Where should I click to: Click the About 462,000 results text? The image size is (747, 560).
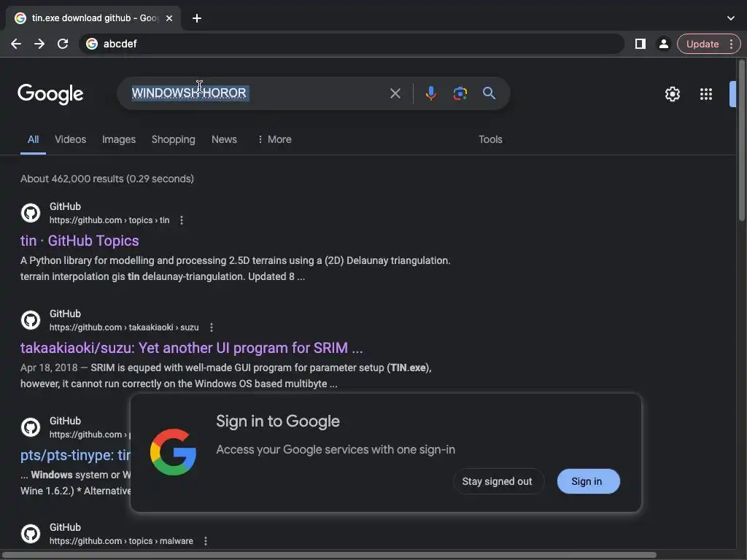pyautogui.click(x=107, y=179)
